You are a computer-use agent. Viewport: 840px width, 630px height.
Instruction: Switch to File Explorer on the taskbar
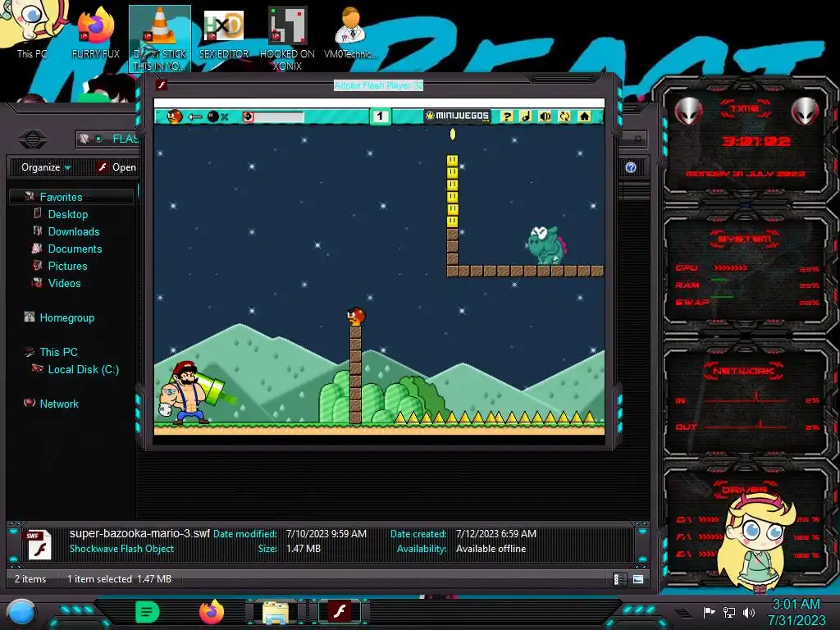pos(276,613)
